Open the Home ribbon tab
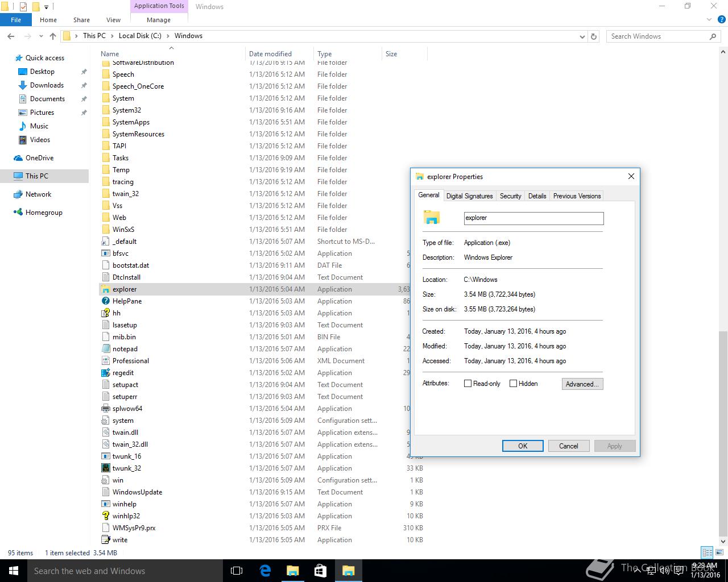This screenshot has height=582, width=728. (x=48, y=20)
